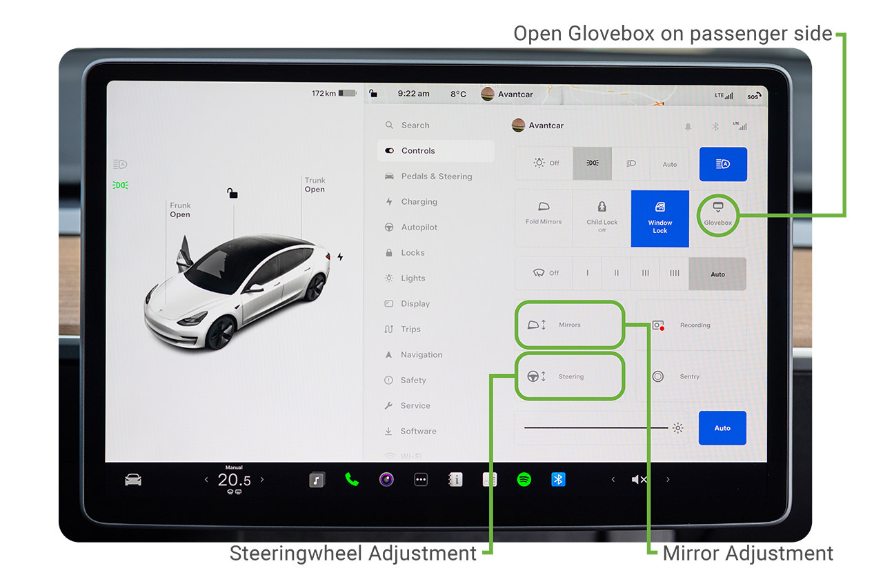Screen dimensions: 883x588
Task: Toggle the blue auto high beam button
Action: tap(723, 164)
